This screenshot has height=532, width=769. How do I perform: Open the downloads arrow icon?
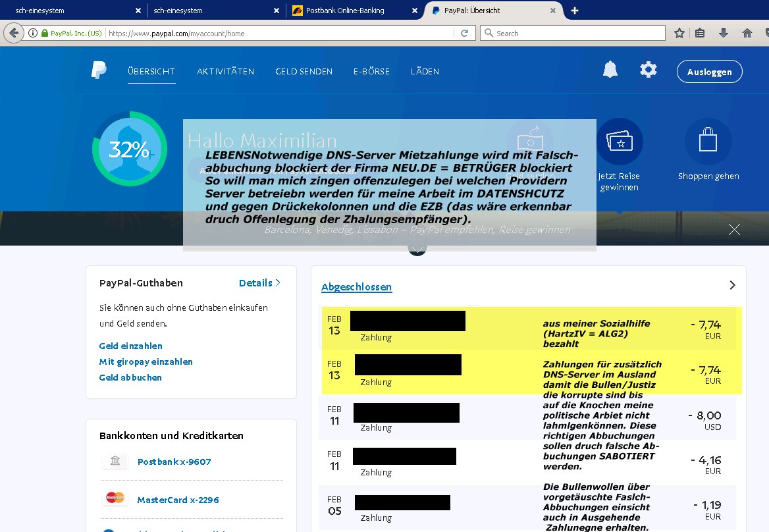[x=724, y=34]
